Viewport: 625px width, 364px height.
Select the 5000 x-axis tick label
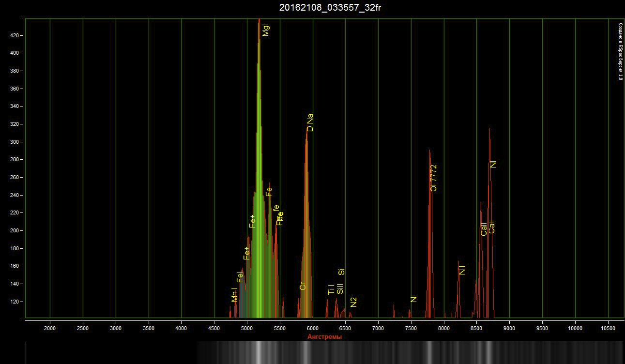(x=247, y=328)
